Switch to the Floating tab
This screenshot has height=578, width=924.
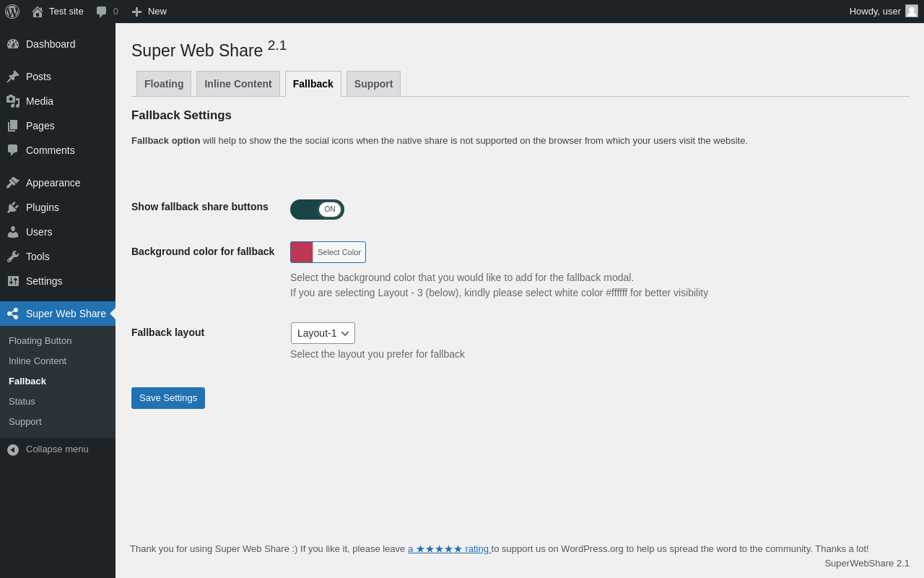[164, 84]
